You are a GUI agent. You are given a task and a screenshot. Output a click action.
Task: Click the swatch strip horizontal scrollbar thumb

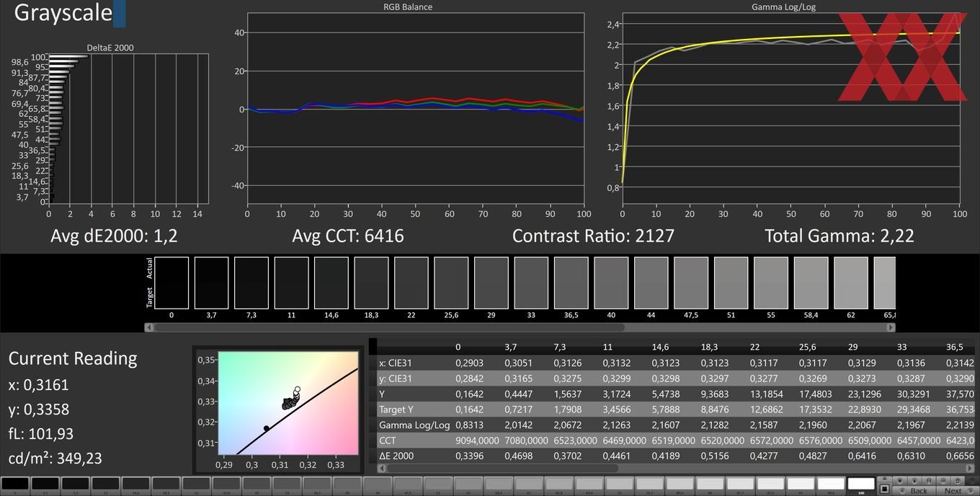click(x=389, y=327)
